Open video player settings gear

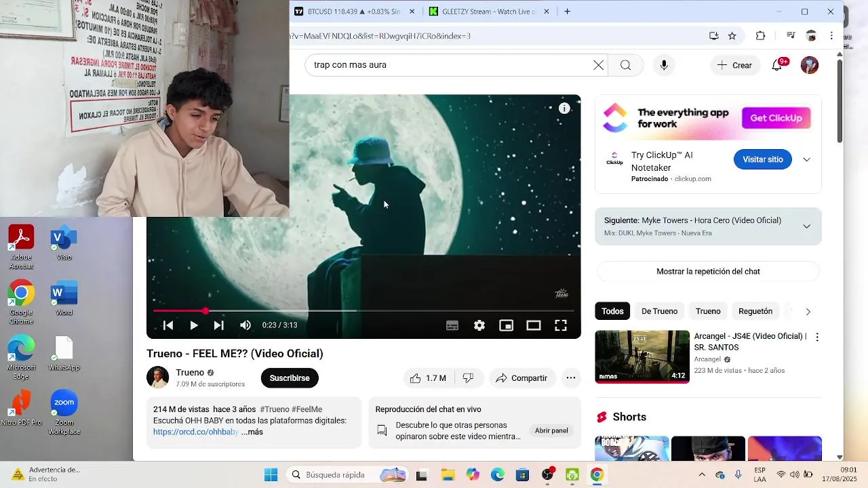[x=479, y=325]
